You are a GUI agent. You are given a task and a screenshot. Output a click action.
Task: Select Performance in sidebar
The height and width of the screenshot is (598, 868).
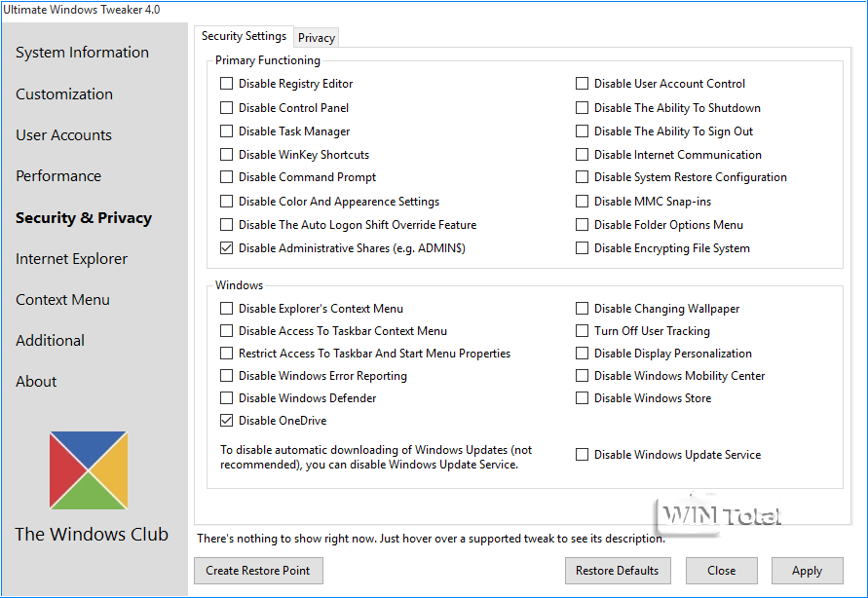(x=58, y=176)
